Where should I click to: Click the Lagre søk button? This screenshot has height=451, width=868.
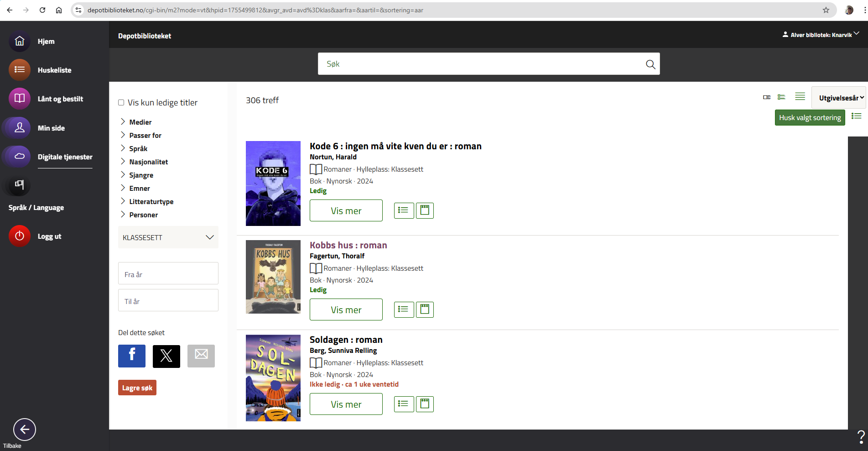coord(137,388)
